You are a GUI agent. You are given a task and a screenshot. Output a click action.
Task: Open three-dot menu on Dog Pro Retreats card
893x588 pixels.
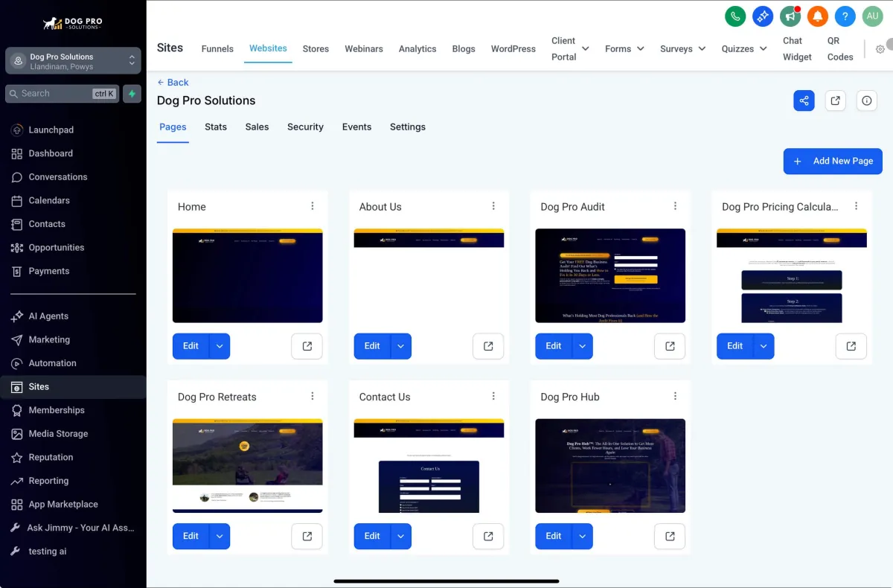313,396
